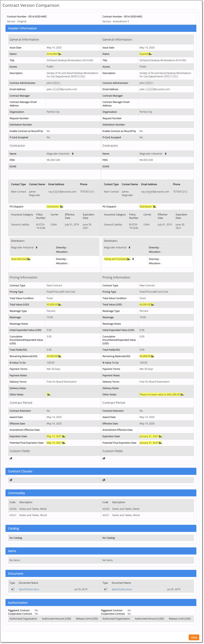
Task: Click the flag in Original version's Other Notes
Action: pos(49,395)
